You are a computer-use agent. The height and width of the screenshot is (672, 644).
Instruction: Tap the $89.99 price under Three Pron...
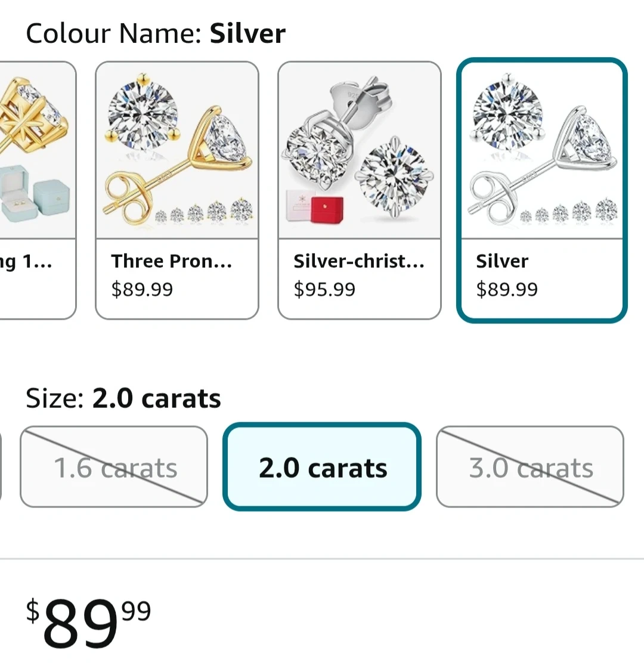[142, 290]
